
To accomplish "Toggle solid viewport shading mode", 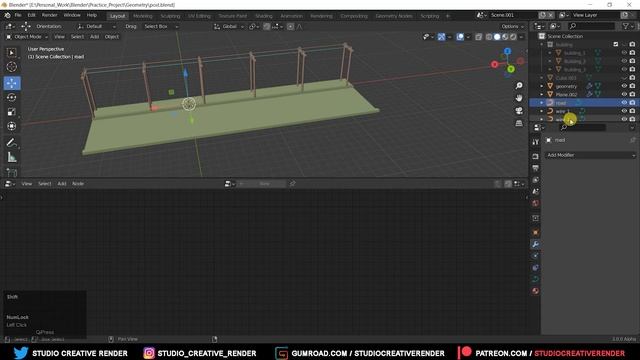I will 497,37.
